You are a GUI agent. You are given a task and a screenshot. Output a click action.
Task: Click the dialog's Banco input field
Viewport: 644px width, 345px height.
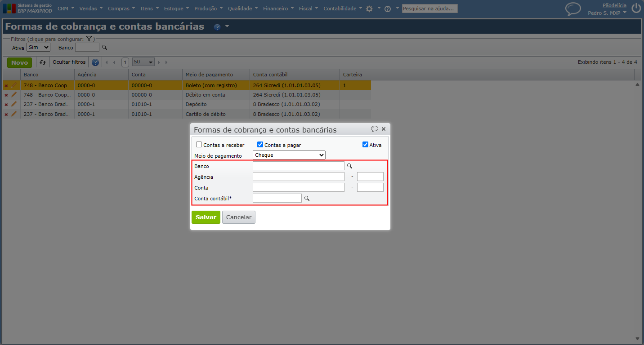(299, 166)
